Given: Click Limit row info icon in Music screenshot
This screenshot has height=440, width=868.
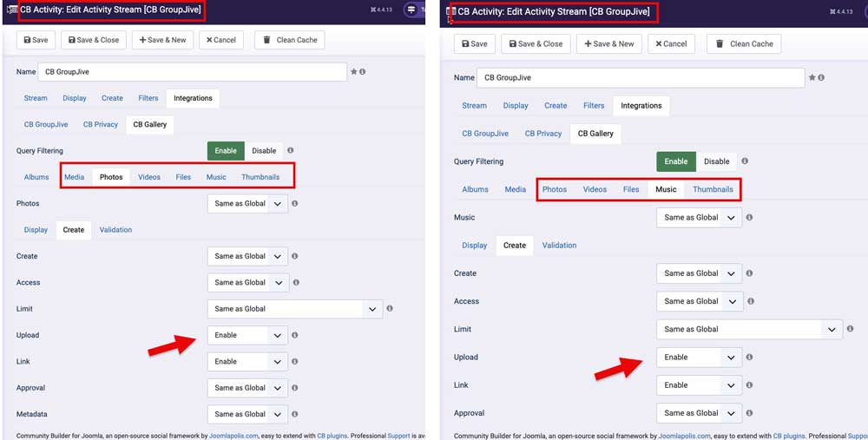Looking at the screenshot, I should point(850,329).
